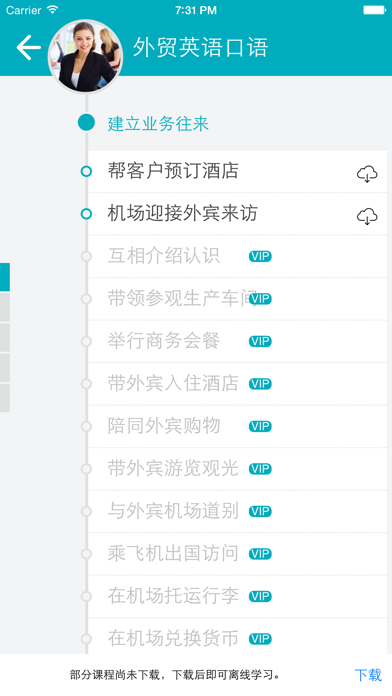Select the teal highlighted side index tab
Screen dimensions: 392x696
point(5,277)
